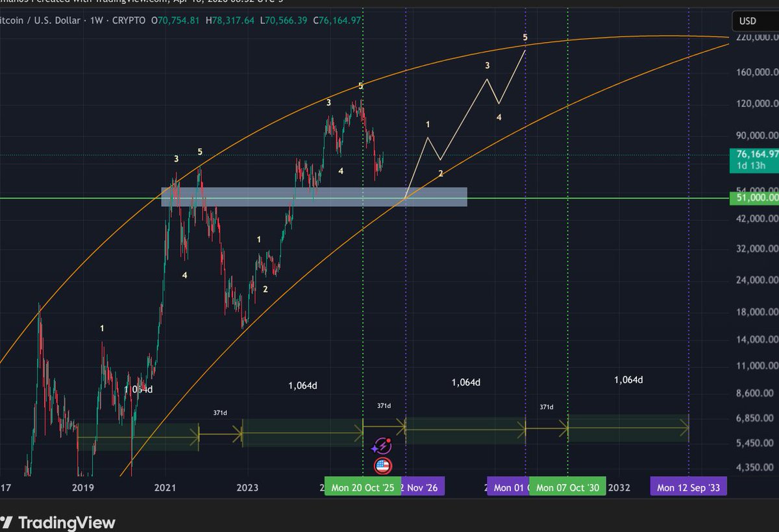
Task: Click the 120,000.00 price axis label
Action: pyautogui.click(x=758, y=104)
